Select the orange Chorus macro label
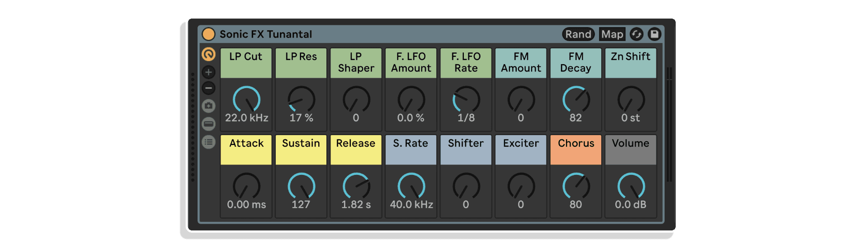868x249 pixels. (x=576, y=150)
